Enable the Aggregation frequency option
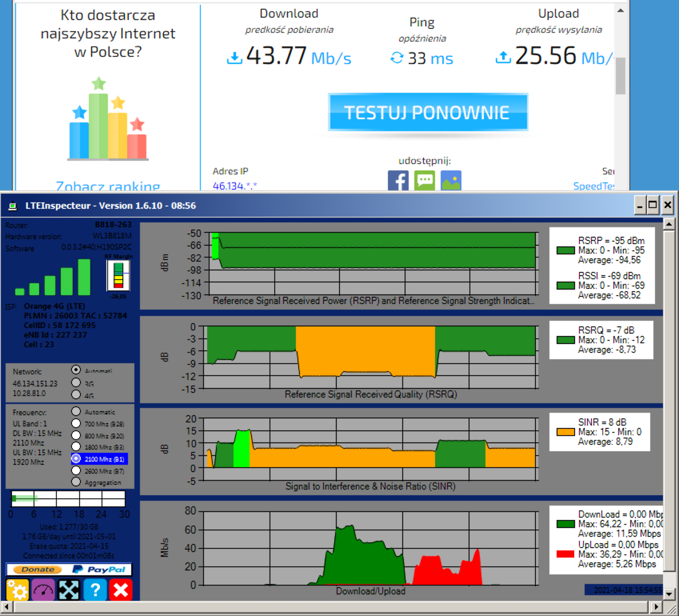679x616 pixels. 76,482
